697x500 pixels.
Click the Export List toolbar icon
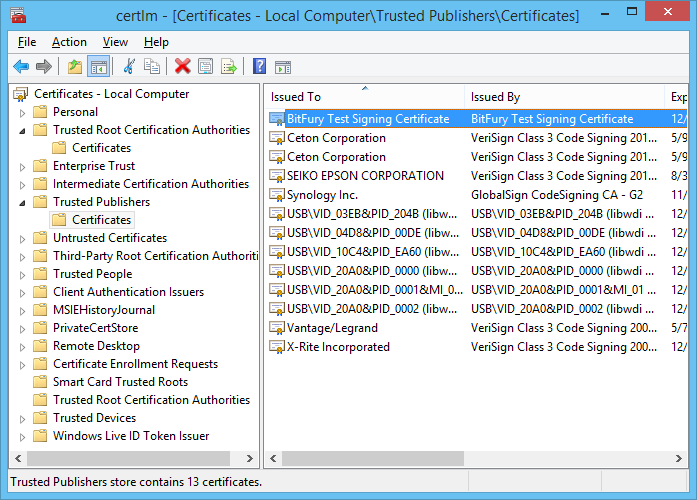click(229, 67)
